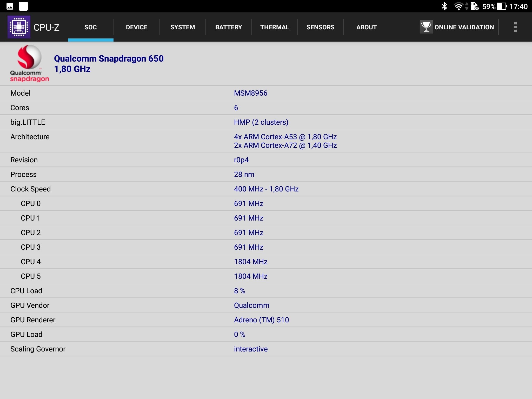
Task: Tap the CPU 2 label
Action: tap(31, 232)
